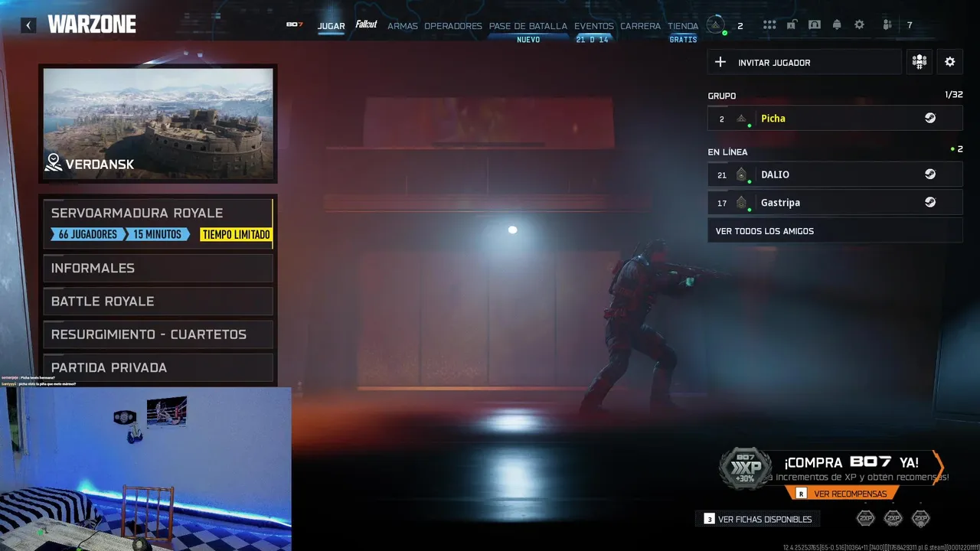The width and height of the screenshot is (980, 551).
Task: Click the rank icon next to Picha
Action: click(x=741, y=119)
